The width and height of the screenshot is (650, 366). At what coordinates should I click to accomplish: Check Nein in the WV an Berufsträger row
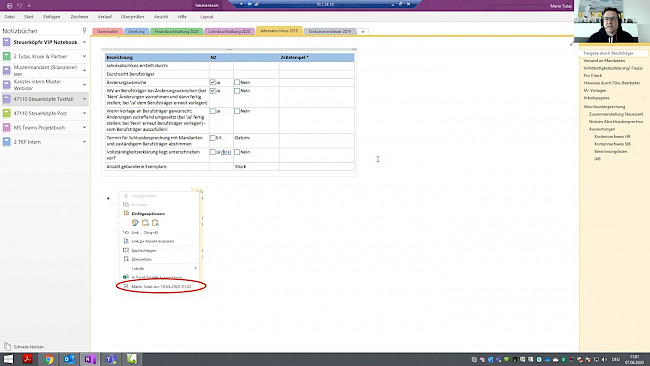pyautogui.click(x=237, y=90)
